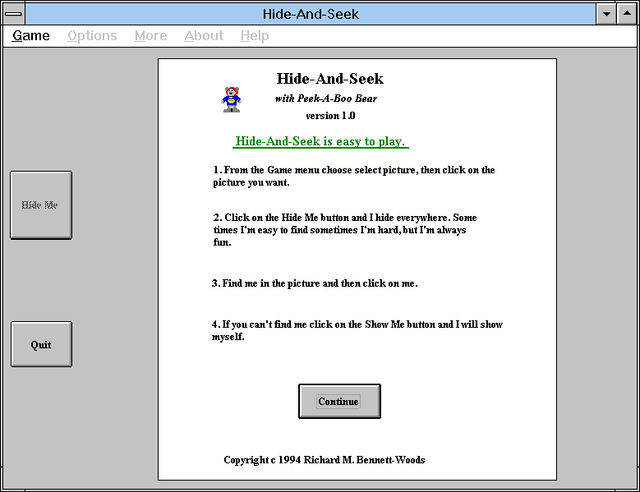Open the Help menu
The height and width of the screenshot is (492, 640).
(254, 36)
